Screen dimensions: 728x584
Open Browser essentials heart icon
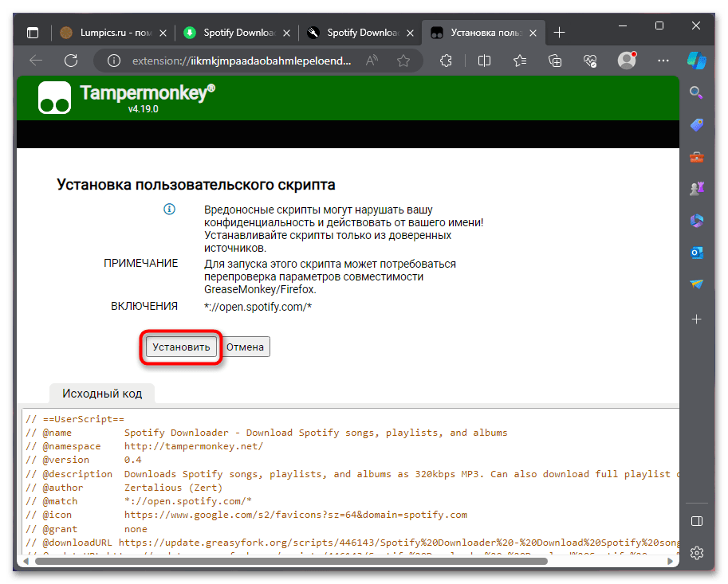(590, 61)
